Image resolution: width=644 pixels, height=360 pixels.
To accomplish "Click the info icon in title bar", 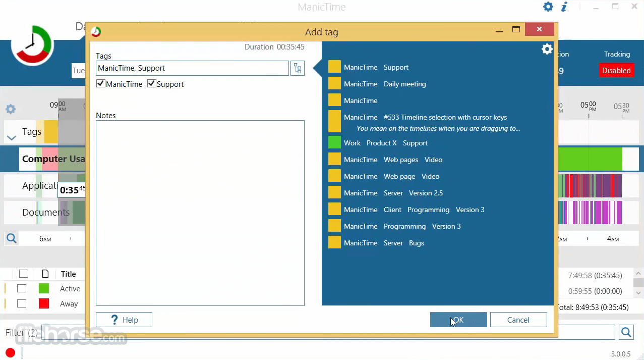I will pos(564,7).
